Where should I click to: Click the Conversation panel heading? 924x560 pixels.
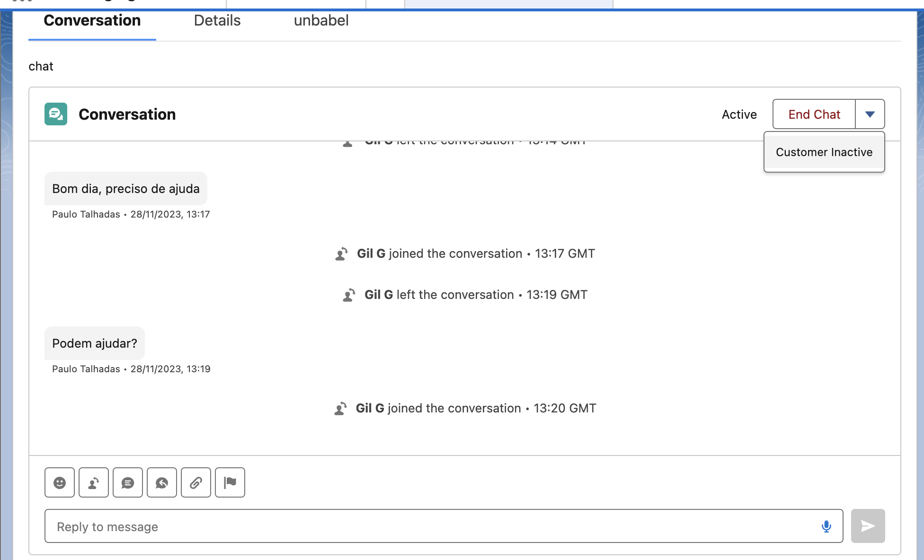[127, 114]
